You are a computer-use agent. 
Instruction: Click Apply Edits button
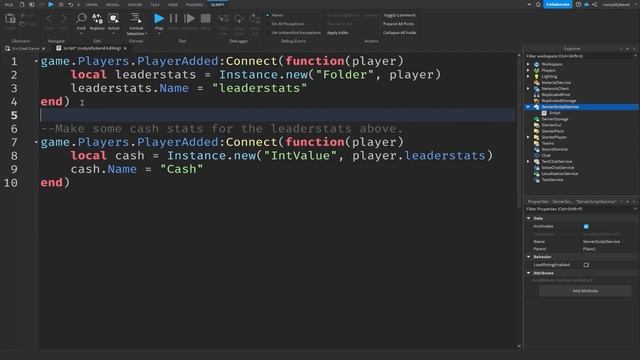(338, 33)
